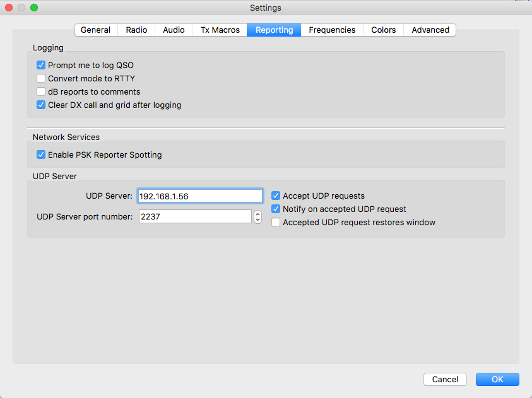The image size is (532, 398).
Task: Open the Radio tab
Action: coord(136,30)
